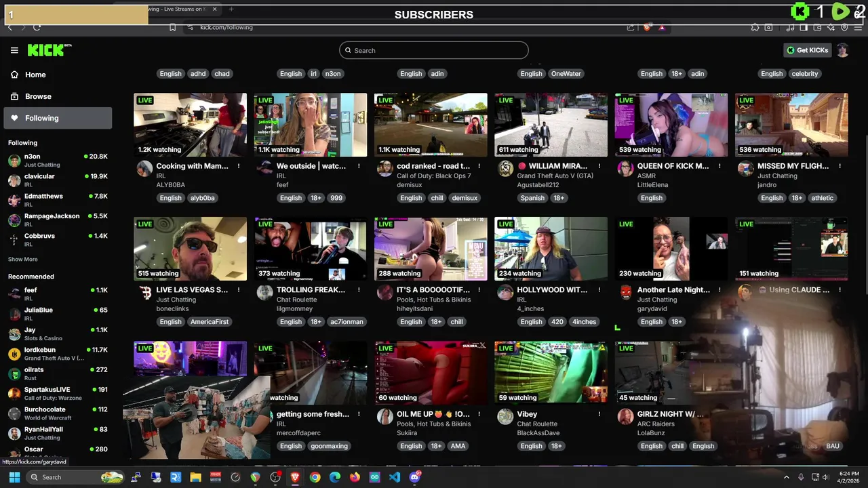Click boneclinks channel avatar
868x488 pixels.
[x=144, y=293]
